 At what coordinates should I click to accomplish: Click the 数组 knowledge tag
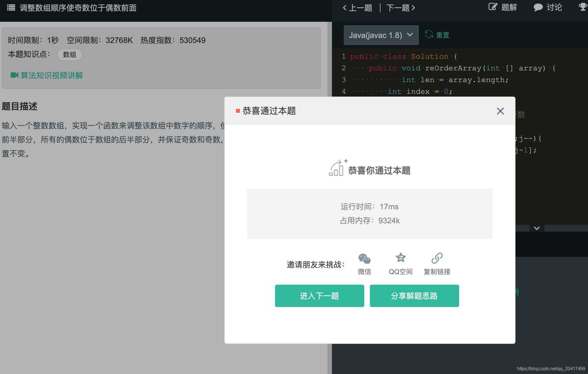tap(70, 54)
